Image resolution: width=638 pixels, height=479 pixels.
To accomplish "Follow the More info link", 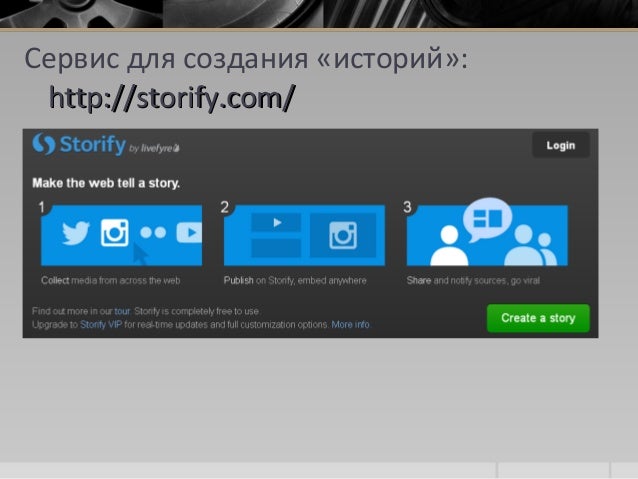I will 350,325.
